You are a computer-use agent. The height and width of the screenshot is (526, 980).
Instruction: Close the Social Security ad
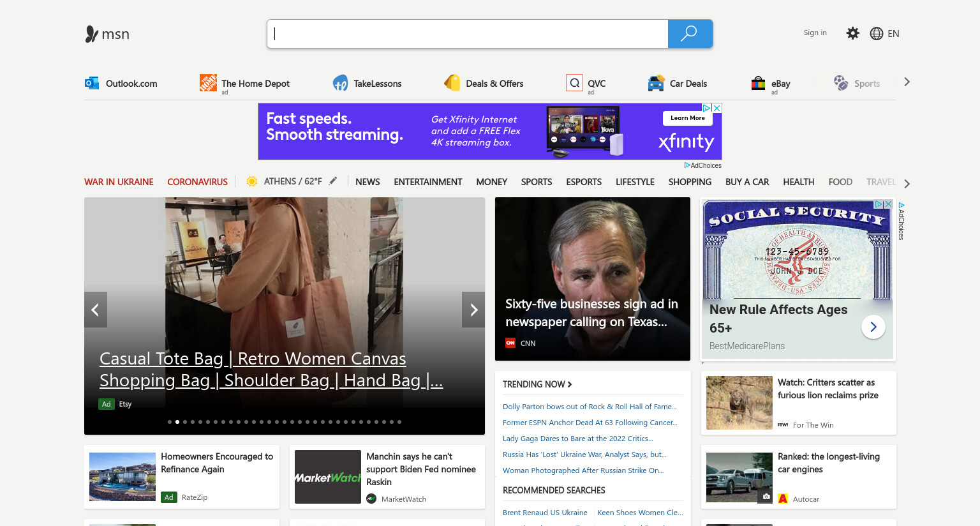[x=887, y=204]
